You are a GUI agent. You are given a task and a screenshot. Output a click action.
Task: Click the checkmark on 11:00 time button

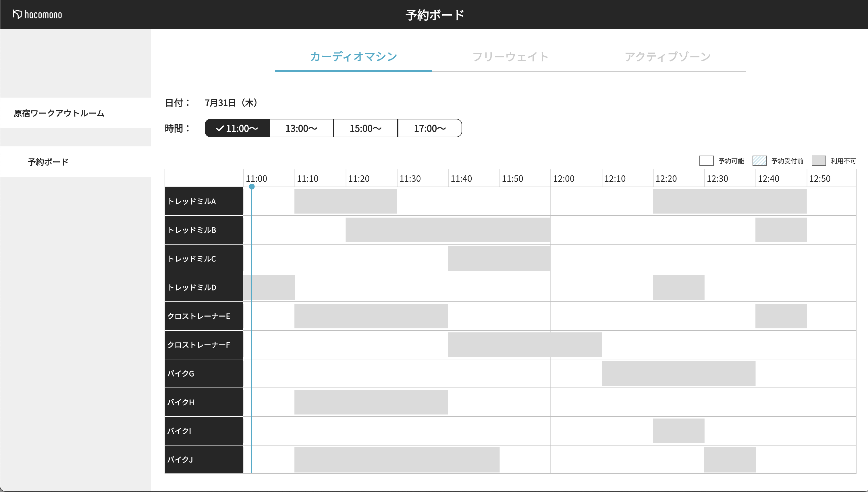coord(220,128)
